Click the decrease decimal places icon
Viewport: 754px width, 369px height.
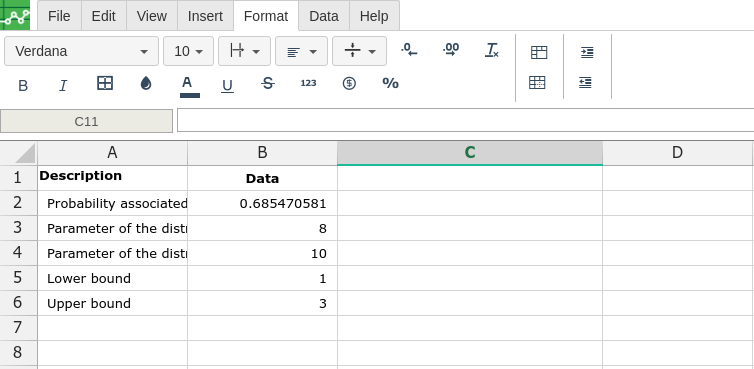click(409, 50)
